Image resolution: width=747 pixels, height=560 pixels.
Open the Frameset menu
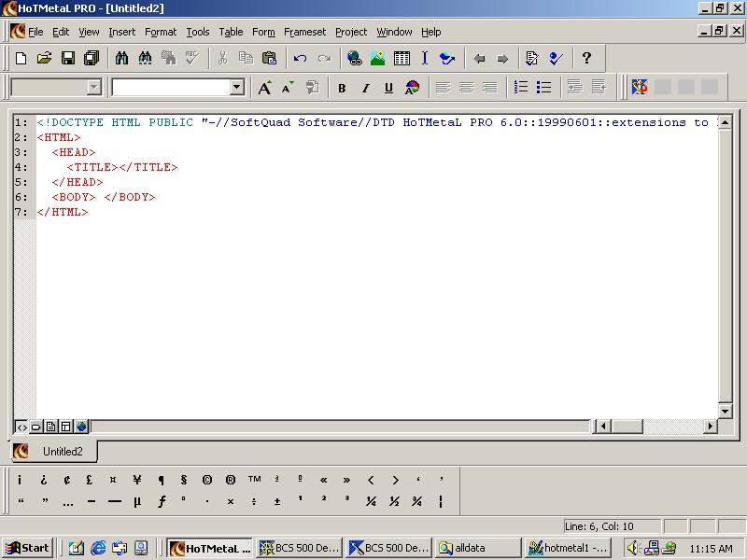pyautogui.click(x=305, y=32)
